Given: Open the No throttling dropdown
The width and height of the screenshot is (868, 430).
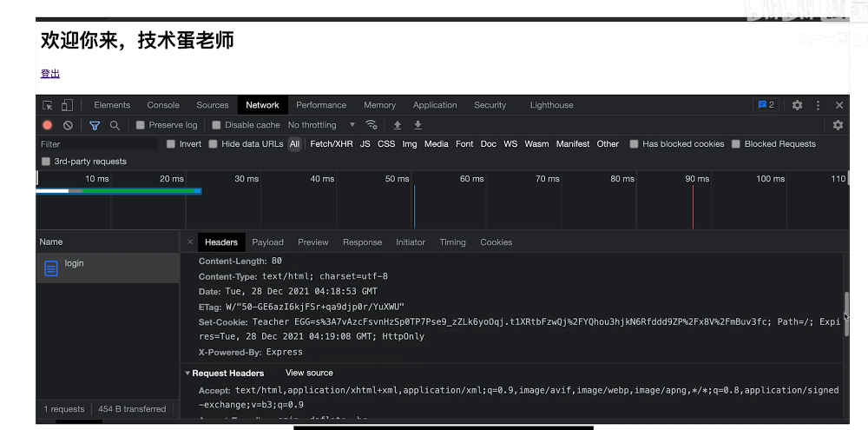Looking at the screenshot, I should tap(322, 125).
